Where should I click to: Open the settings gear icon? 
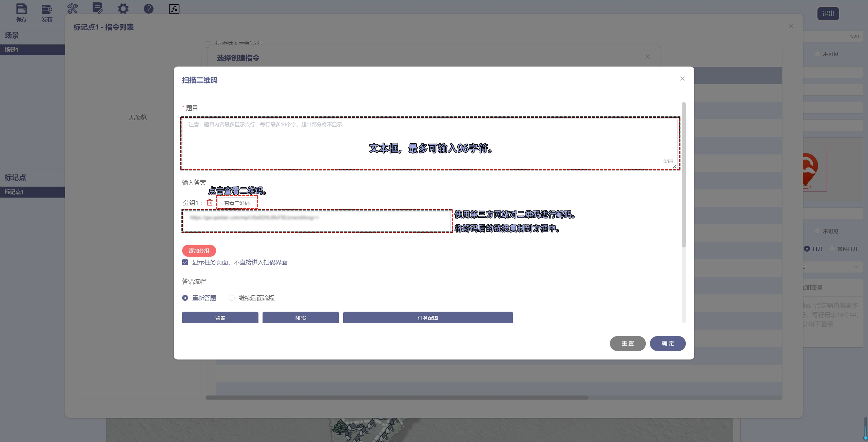(x=123, y=8)
